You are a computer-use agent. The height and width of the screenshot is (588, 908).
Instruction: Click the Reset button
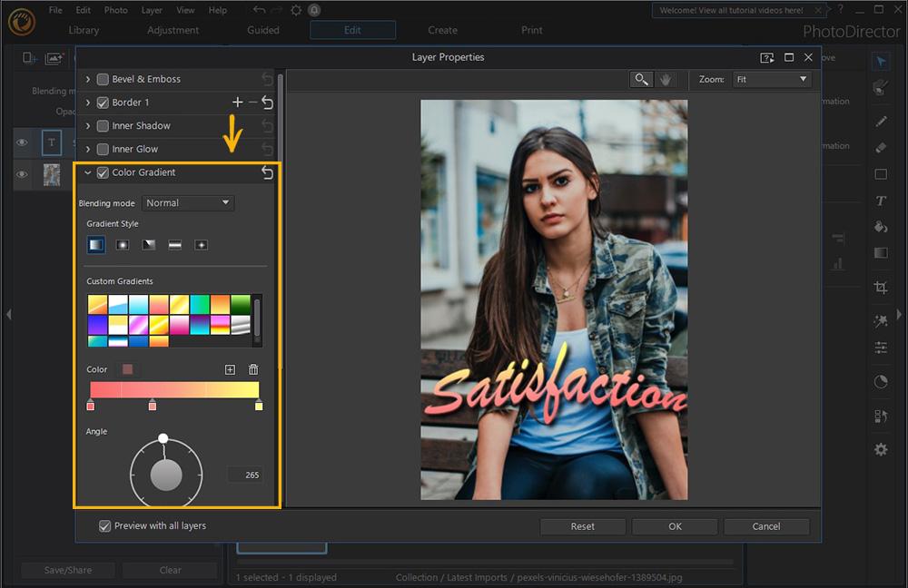click(582, 526)
